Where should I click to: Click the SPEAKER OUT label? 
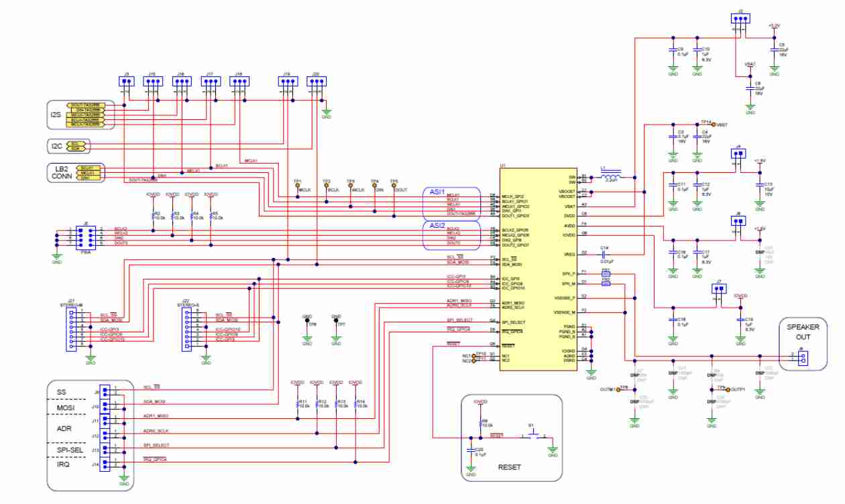[803, 333]
